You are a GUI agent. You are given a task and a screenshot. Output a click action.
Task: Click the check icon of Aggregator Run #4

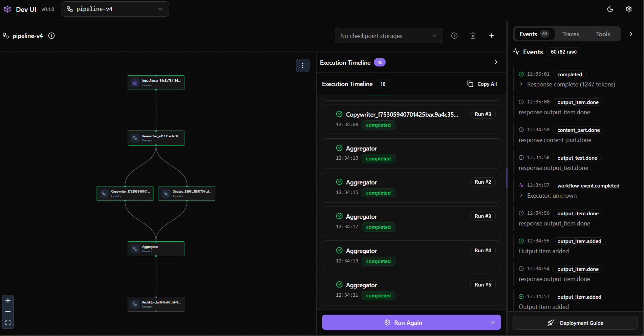pyautogui.click(x=339, y=250)
